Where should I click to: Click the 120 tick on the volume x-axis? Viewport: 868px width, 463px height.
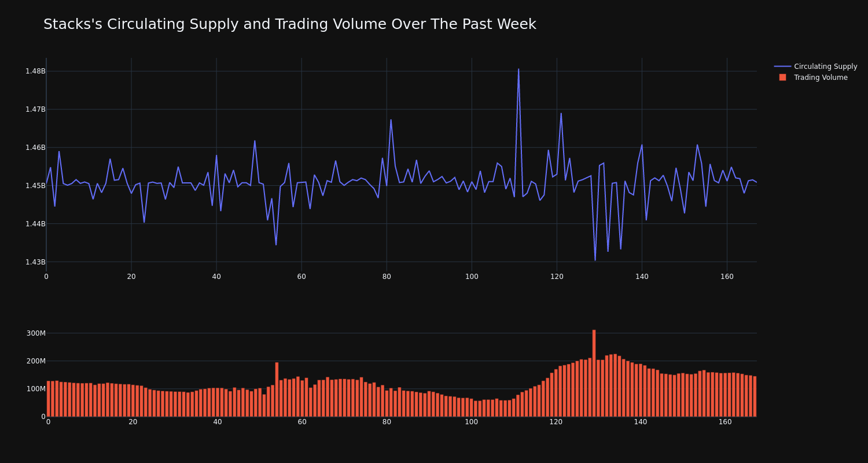(x=556, y=422)
